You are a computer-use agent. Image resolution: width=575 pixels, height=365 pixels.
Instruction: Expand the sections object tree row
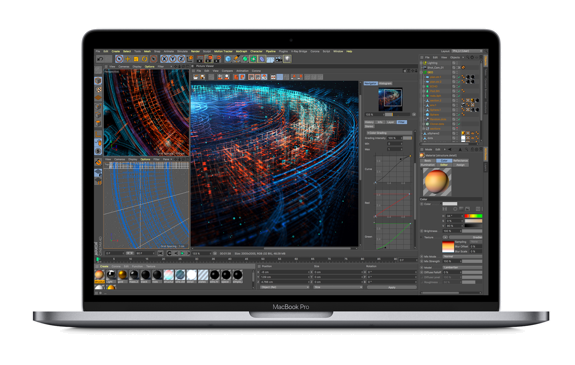coord(424,128)
